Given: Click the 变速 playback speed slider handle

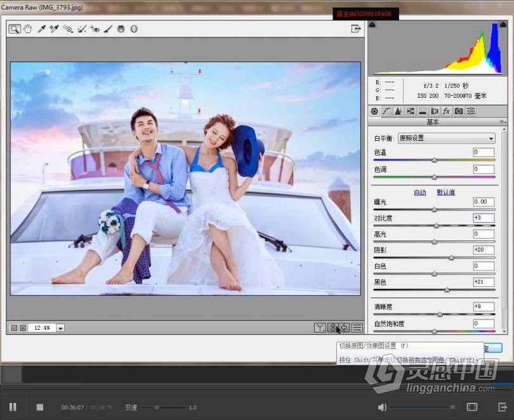Looking at the screenshot, I should tap(157, 407).
